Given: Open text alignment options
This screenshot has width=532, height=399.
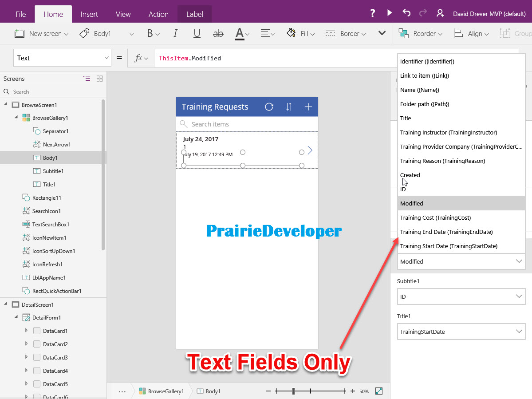Looking at the screenshot, I should click(x=268, y=33).
